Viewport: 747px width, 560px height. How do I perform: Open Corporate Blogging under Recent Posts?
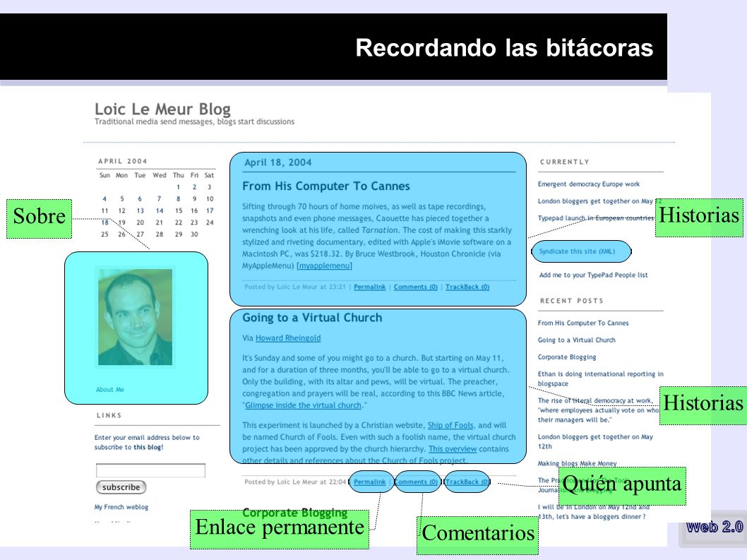[x=567, y=357]
